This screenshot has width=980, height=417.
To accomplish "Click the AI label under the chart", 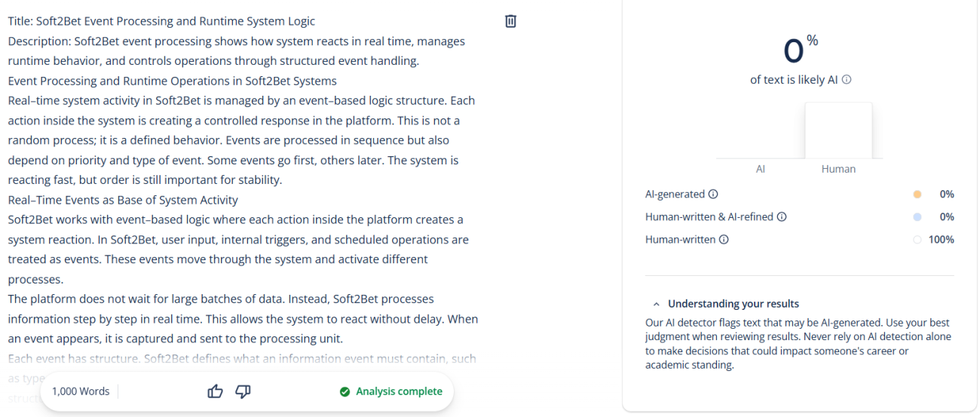I will pyautogui.click(x=761, y=169).
